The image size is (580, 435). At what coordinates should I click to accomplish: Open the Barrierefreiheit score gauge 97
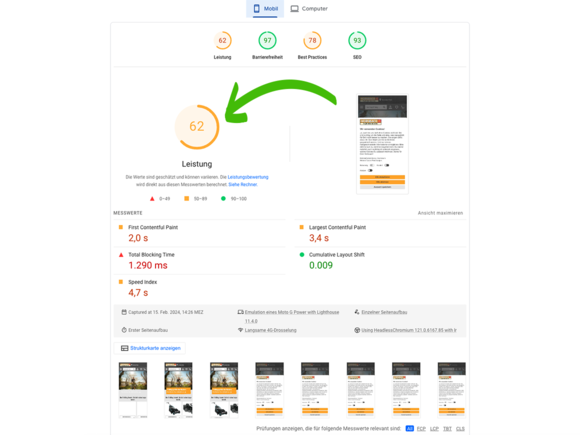(x=267, y=40)
